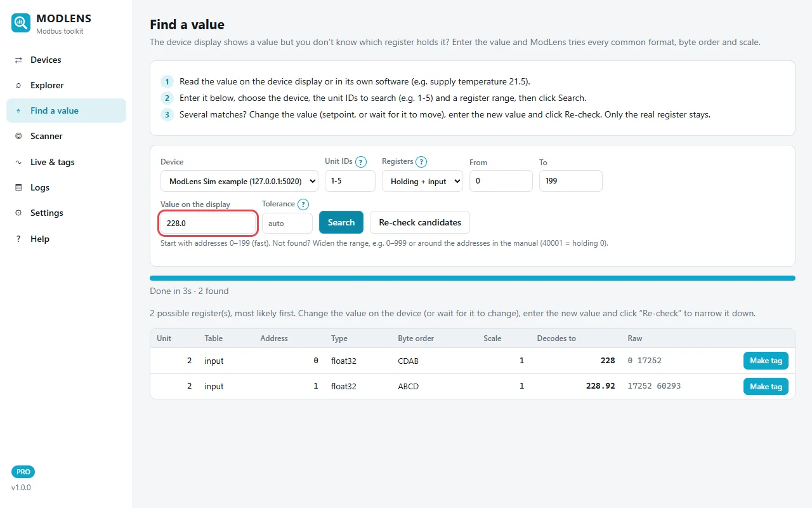
Task: Open Settings from the sidebar
Action: [66, 213]
